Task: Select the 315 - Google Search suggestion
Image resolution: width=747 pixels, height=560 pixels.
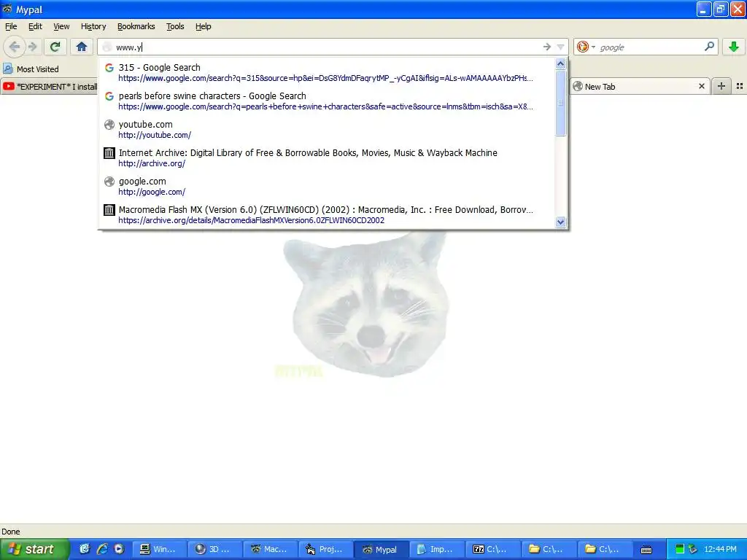Action: (x=327, y=72)
